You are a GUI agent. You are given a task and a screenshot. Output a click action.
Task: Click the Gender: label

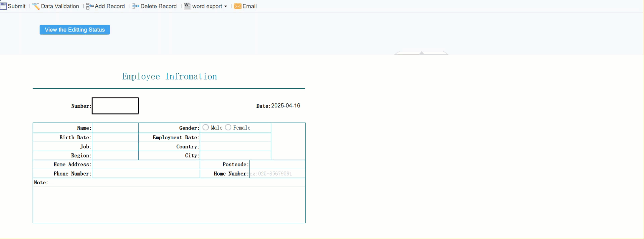click(x=189, y=128)
